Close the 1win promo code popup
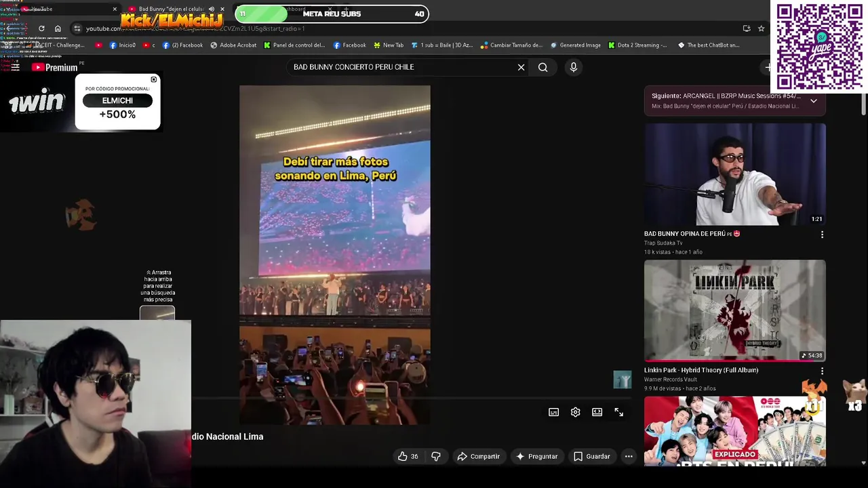This screenshot has width=868, height=488. [154, 80]
